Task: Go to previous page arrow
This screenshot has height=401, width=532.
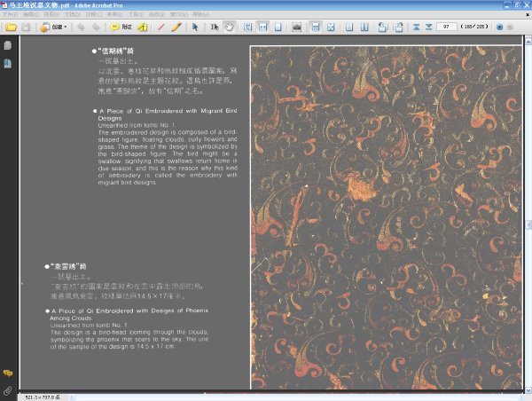Action: click(417, 28)
